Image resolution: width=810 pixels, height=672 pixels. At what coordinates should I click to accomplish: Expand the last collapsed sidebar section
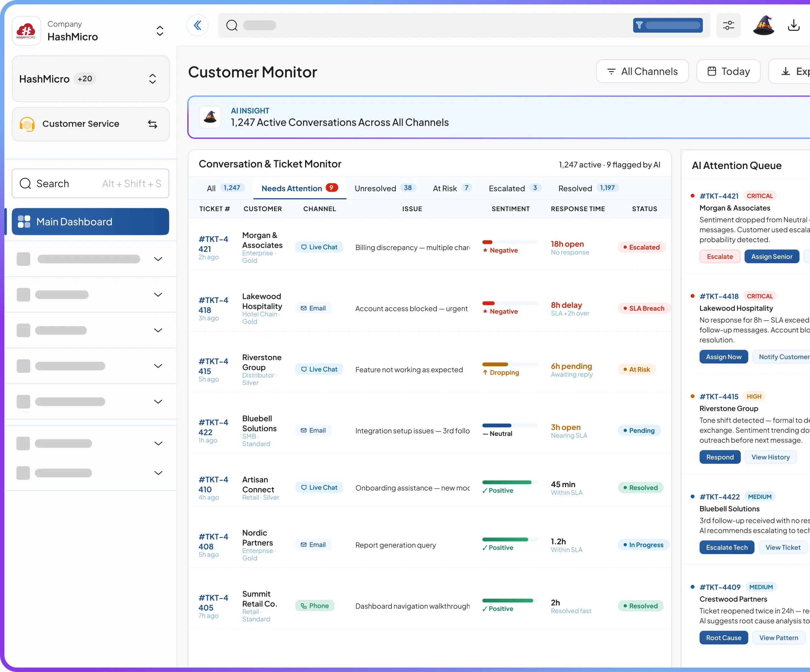tap(158, 473)
